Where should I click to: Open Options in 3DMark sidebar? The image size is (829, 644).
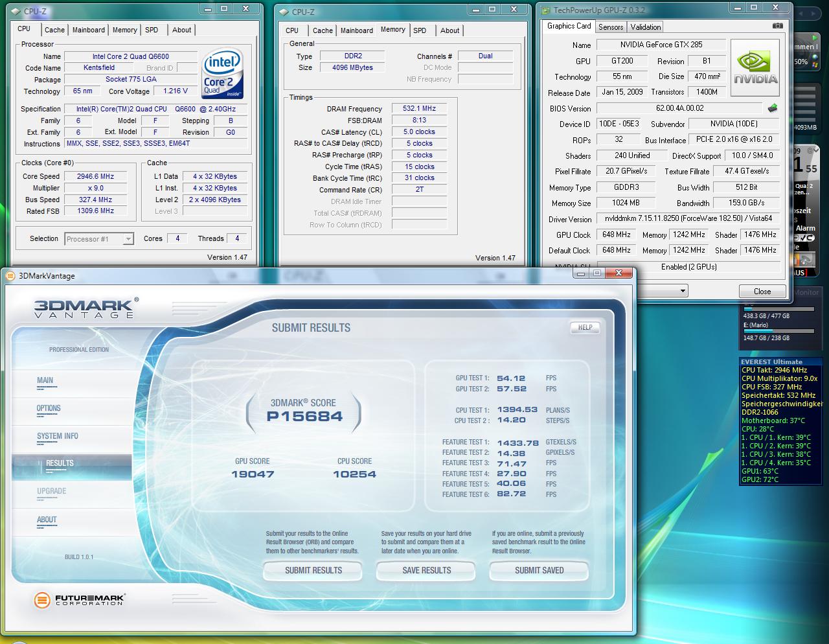coord(49,408)
